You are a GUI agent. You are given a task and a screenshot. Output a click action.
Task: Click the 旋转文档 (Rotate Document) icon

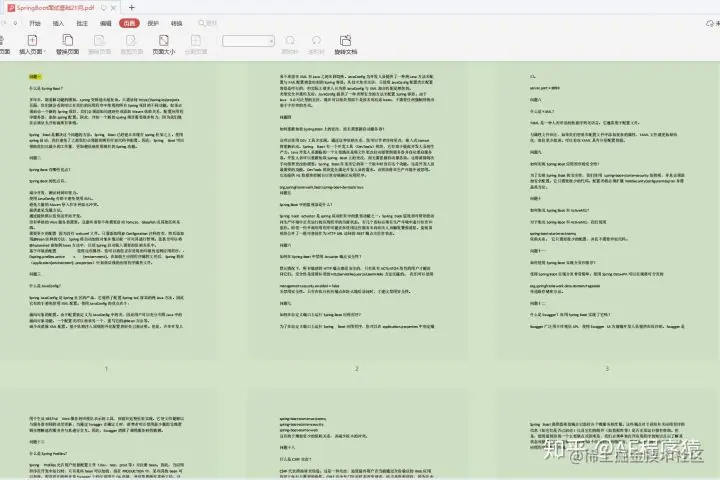point(345,40)
